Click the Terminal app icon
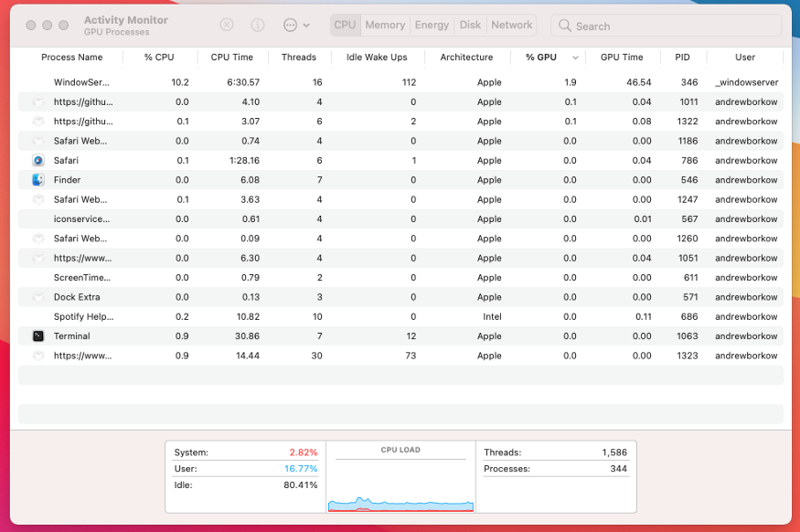 click(x=38, y=335)
